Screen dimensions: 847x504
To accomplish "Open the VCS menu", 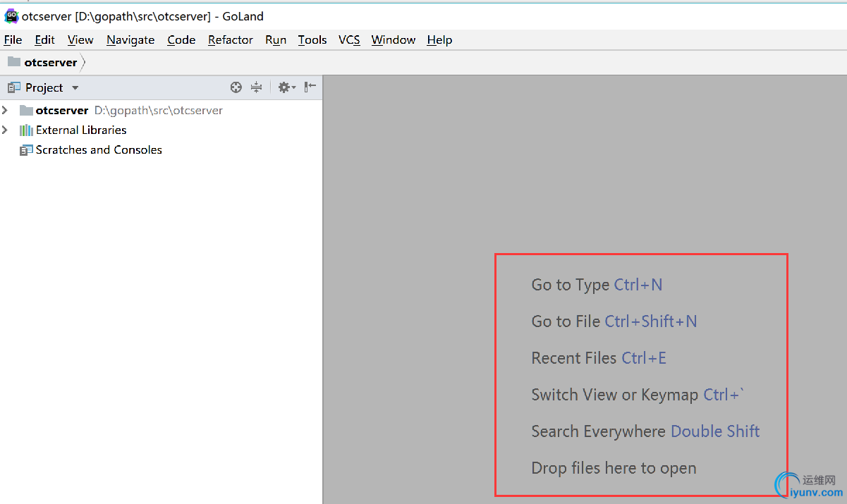I will (x=349, y=39).
